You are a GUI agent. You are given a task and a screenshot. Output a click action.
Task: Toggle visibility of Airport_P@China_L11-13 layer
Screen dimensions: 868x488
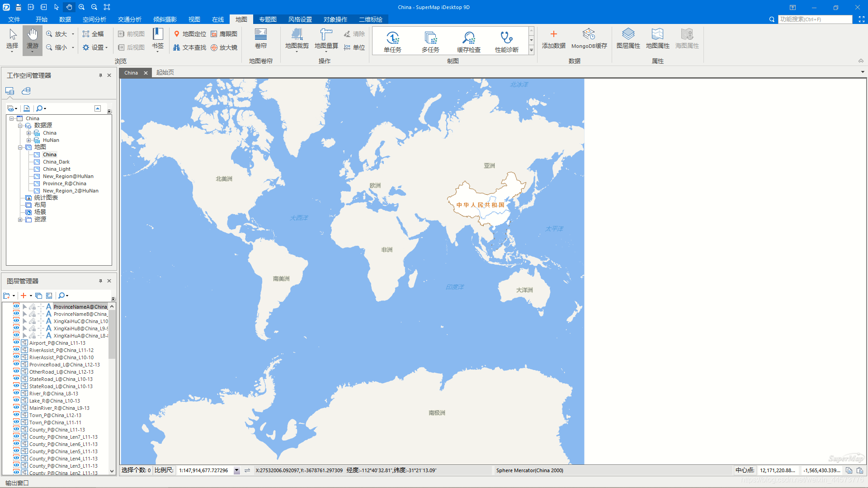[x=16, y=343]
